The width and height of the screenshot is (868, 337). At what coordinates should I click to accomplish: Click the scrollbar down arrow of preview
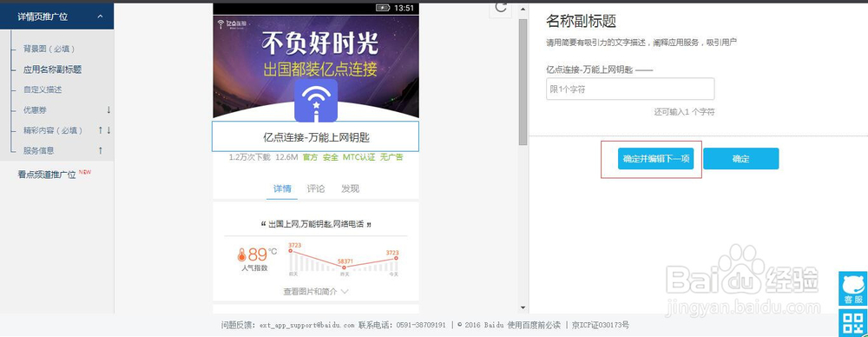point(523,307)
